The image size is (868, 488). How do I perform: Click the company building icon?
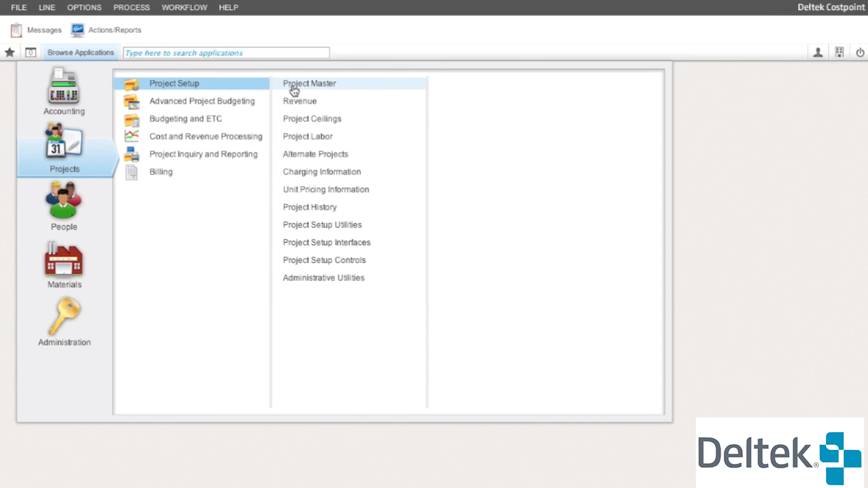pyautogui.click(x=839, y=53)
